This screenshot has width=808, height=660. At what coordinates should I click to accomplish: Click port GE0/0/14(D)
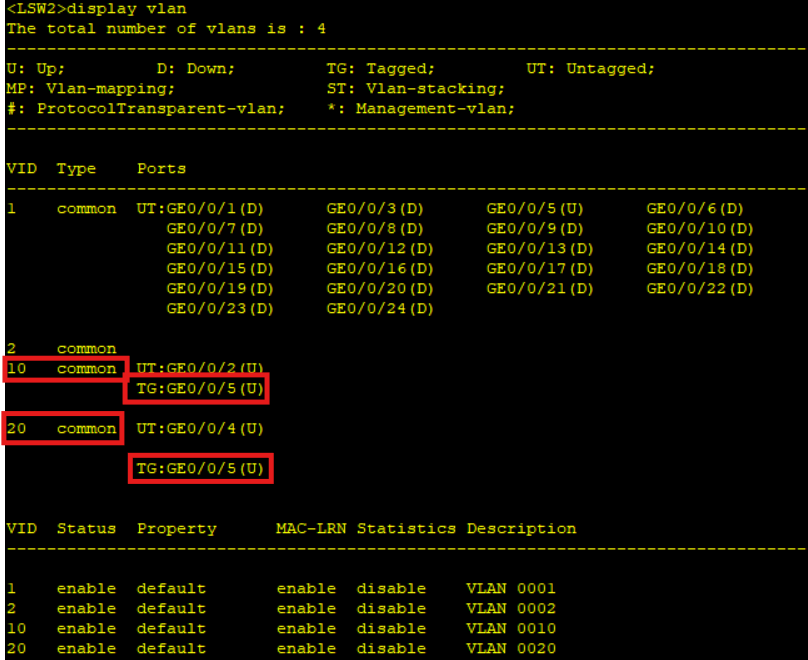click(700, 249)
